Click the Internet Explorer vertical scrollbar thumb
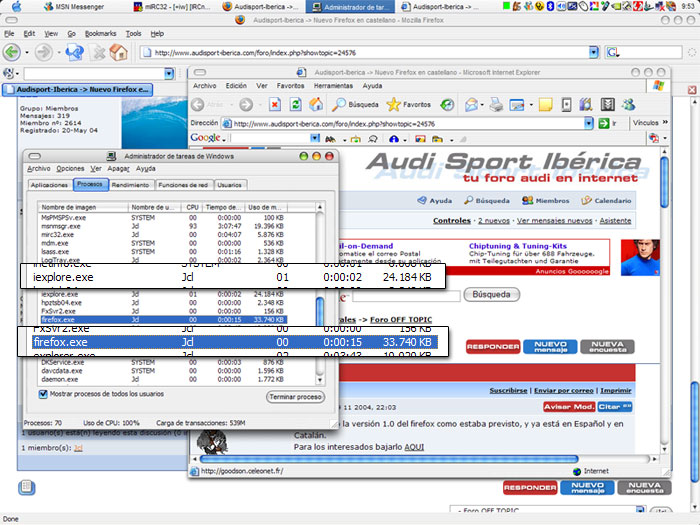This screenshot has width=700, height=525. 664,181
